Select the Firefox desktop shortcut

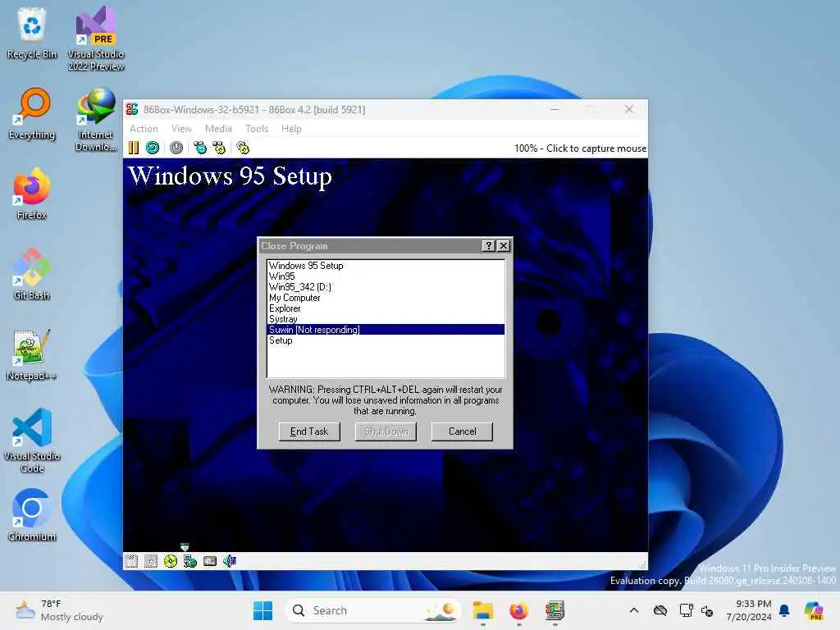tap(32, 194)
